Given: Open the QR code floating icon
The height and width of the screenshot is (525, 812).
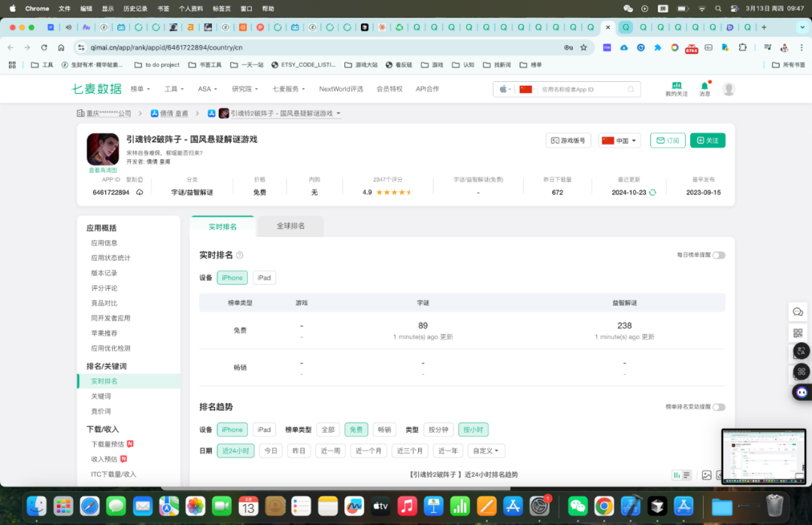Looking at the screenshot, I should [x=798, y=332].
